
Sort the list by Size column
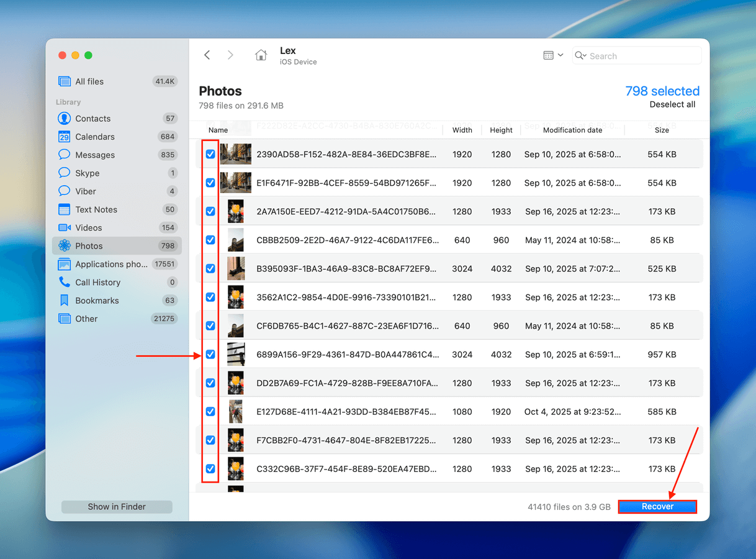tap(662, 130)
